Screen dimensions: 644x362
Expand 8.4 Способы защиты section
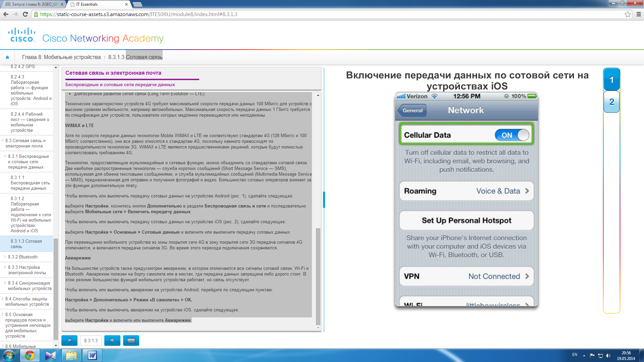coord(3,299)
